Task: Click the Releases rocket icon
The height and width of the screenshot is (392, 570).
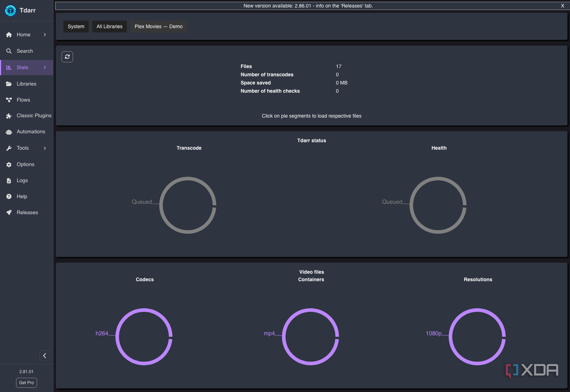Action: click(x=9, y=213)
